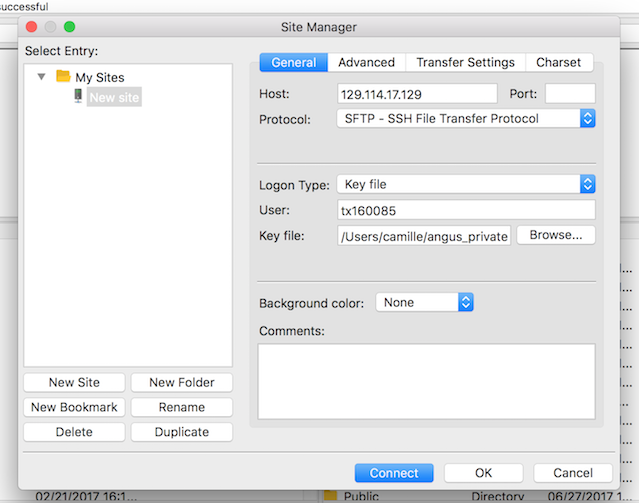Switch to the Advanced tab

[366, 62]
